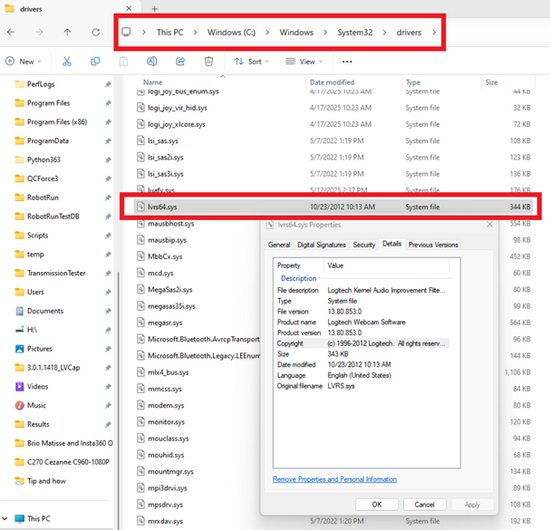This screenshot has width=550, height=530.
Task: Sort by Type column header
Action: (413, 82)
